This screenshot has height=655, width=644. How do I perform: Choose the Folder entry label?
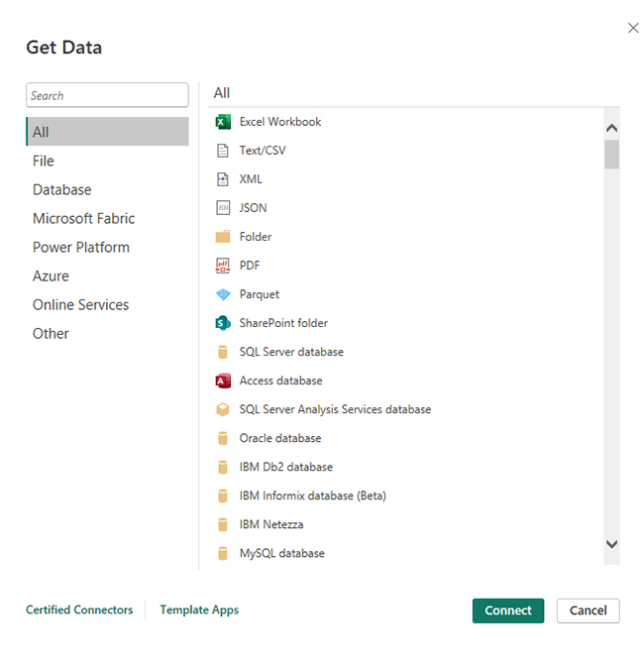pyautogui.click(x=256, y=237)
